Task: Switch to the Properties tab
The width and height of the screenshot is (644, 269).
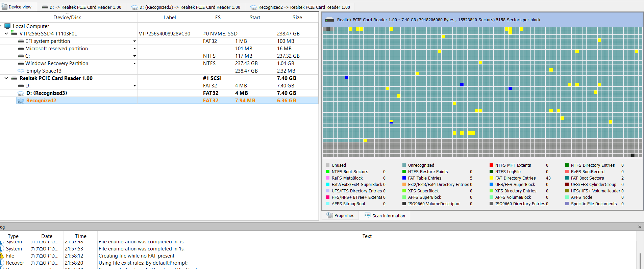Action: click(341, 215)
